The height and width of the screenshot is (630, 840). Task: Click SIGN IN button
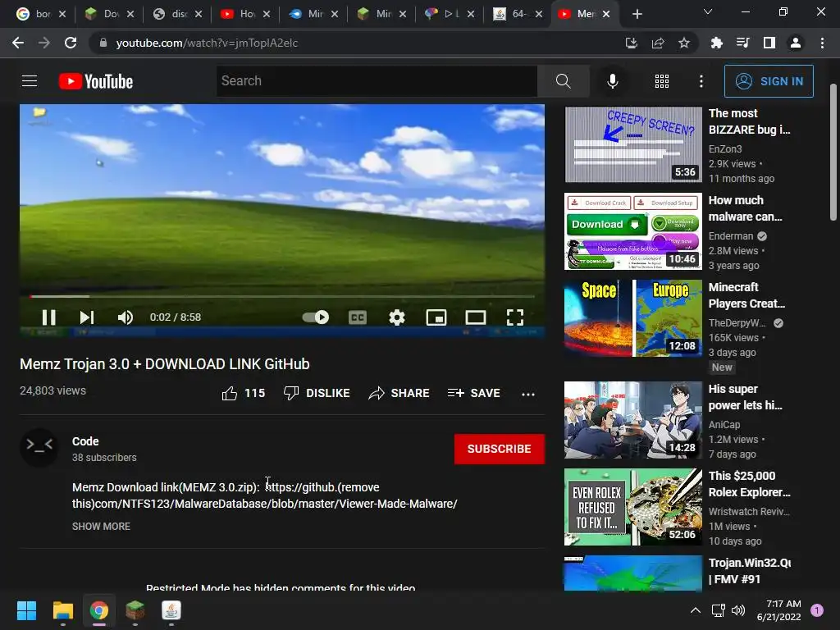[x=769, y=81]
